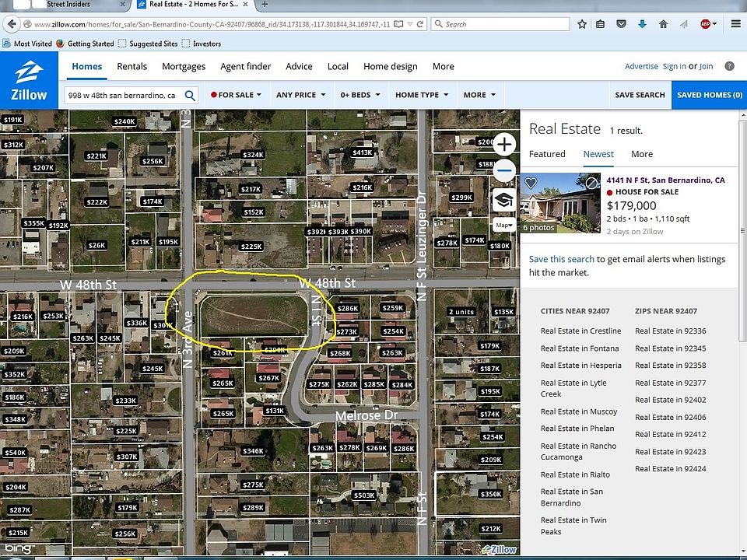The image size is (747, 560).
Task: Open a new browser tab
Action: point(265,5)
